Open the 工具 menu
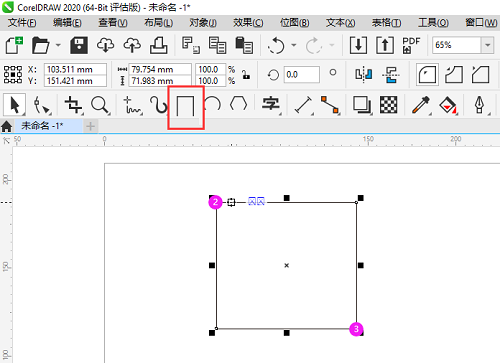 pos(433,23)
